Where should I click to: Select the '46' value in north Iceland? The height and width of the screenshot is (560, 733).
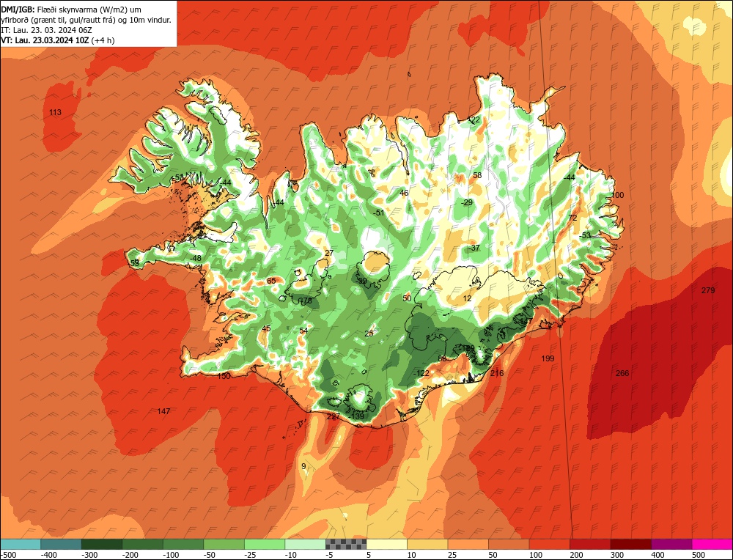point(404,193)
